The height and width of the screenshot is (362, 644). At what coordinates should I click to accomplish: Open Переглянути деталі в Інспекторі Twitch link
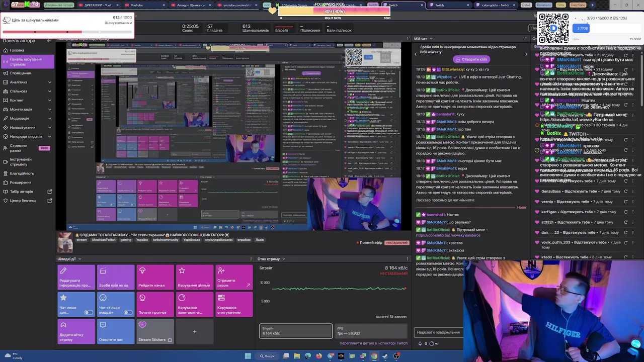[373, 343]
